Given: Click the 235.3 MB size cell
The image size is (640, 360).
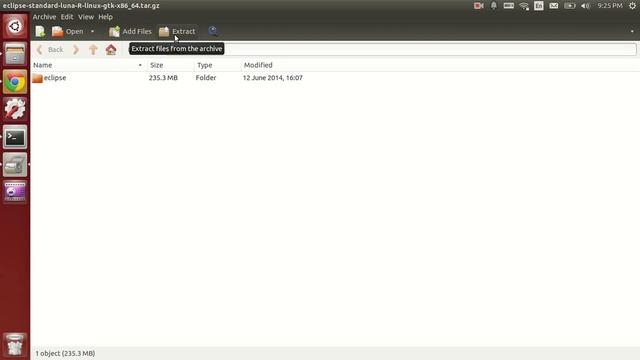Looking at the screenshot, I should (163, 78).
